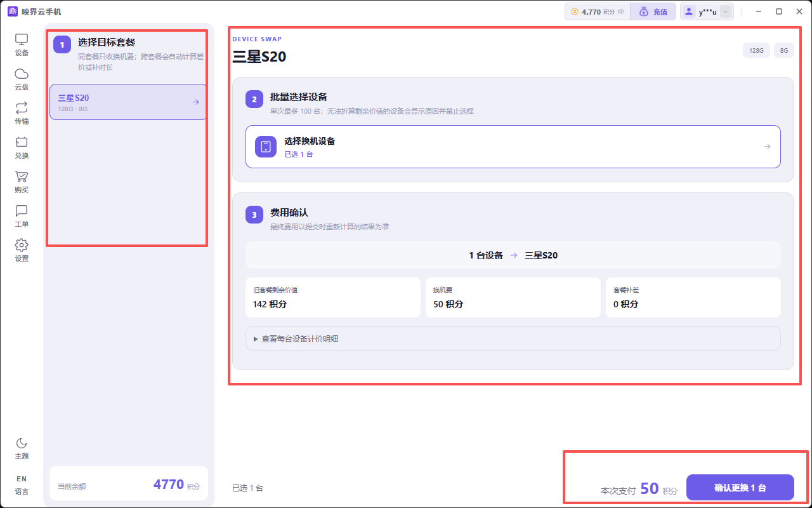
Task: Click arrow on 三星S20 plan card
Action: (x=196, y=102)
